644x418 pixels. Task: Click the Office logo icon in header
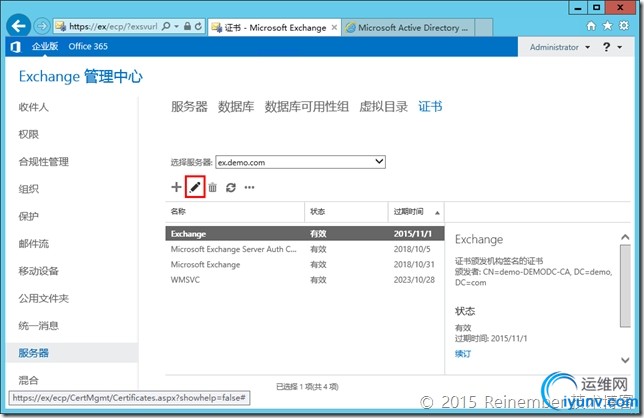click(x=15, y=47)
